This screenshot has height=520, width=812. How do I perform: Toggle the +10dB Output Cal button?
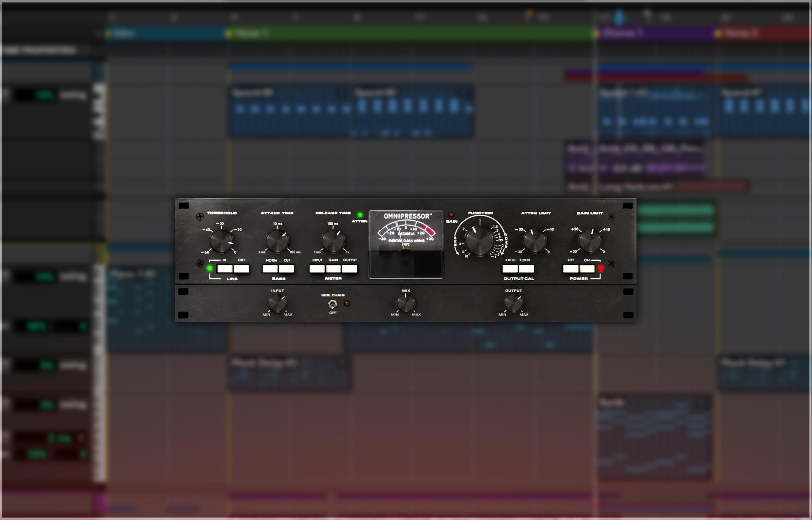click(x=510, y=269)
